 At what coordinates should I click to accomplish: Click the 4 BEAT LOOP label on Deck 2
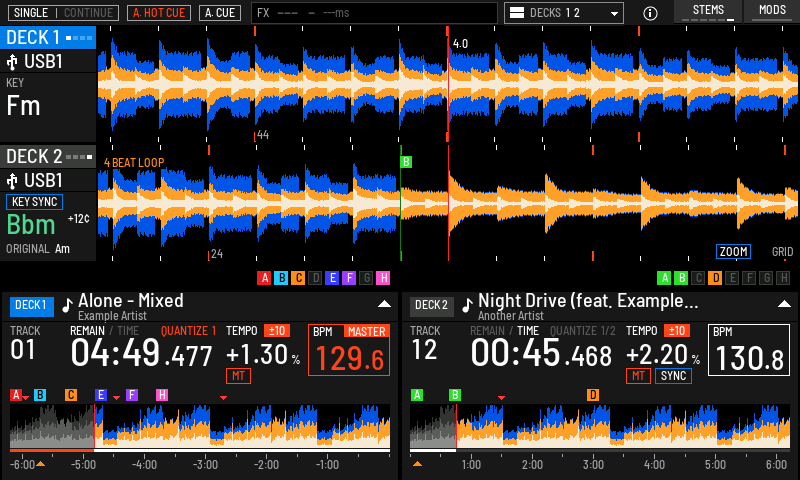pyautogui.click(x=134, y=163)
